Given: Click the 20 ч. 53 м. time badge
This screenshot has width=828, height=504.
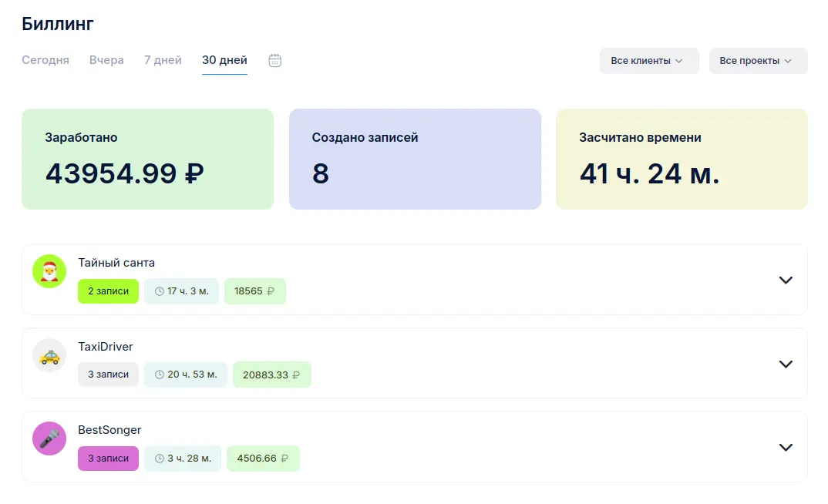Looking at the screenshot, I should pyautogui.click(x=186, y=375).
